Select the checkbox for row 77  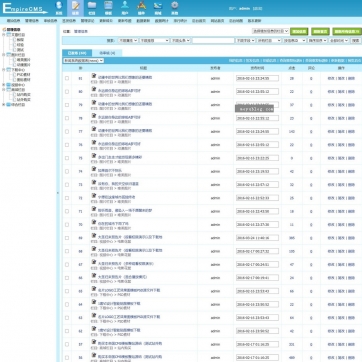(67, 132)
